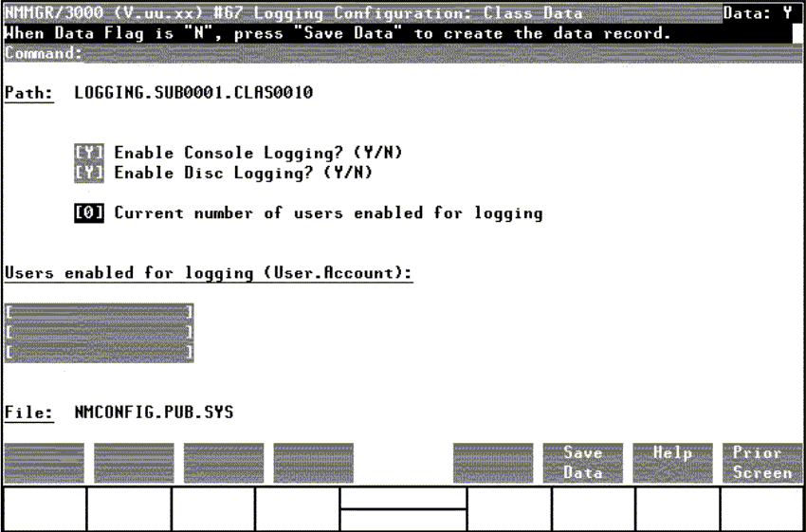This screenshot has height=532, width=806.
Task: Click 'Enable Disc Logging? (Y/N)' label
Action: click(243, 174)
